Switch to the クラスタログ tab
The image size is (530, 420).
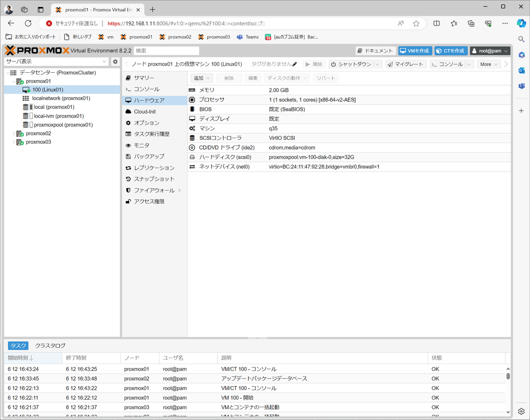click(x=50, y=346)
